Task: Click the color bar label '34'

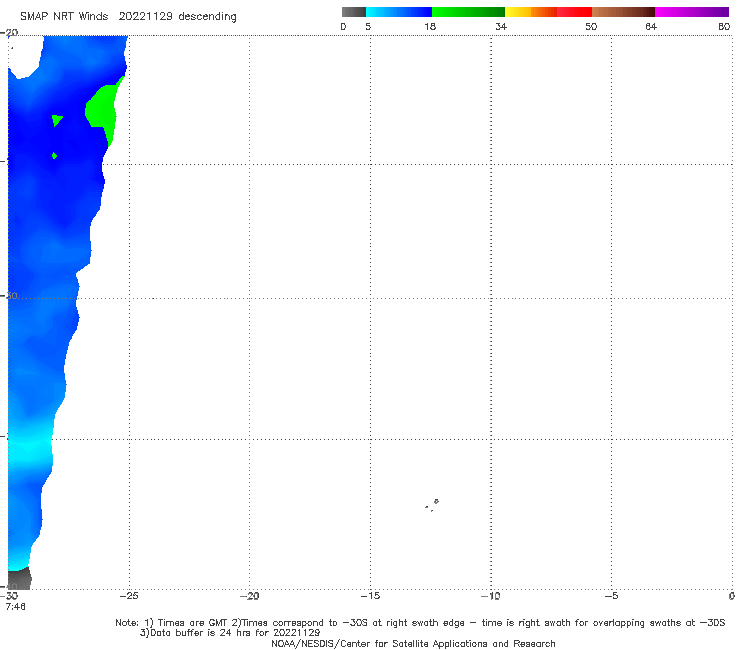Action: [x=501, y=26]
